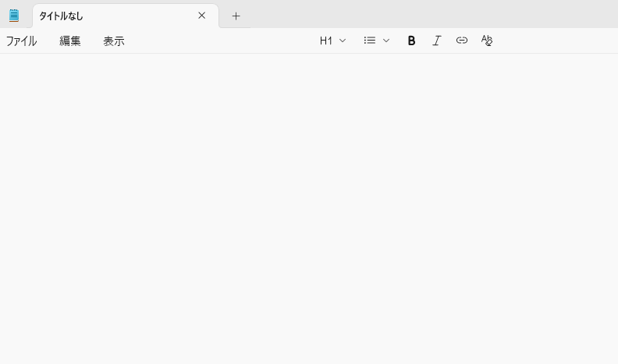Image resolution: width=618 pixels, height=364 pixels.
Task: Click the Notepad app icon in title bar
Action: click(x=14, y=16)
